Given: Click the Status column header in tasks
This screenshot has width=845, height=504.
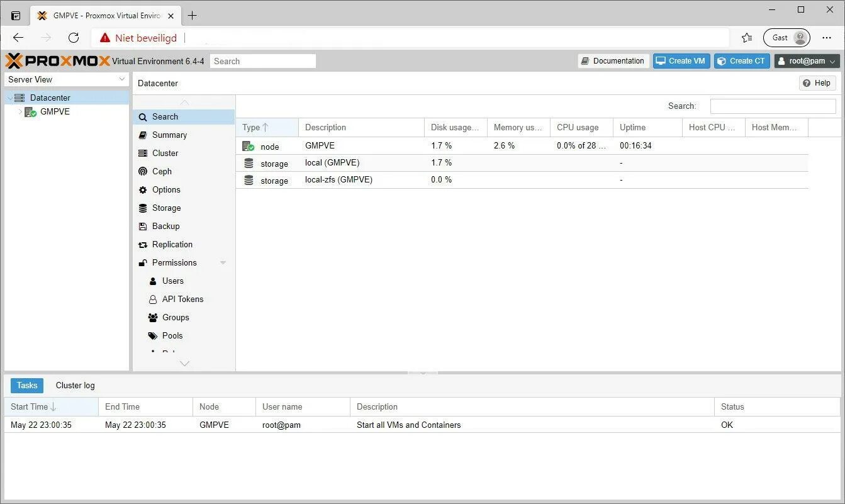Looking at the screenshot, I should pos(777,406).
